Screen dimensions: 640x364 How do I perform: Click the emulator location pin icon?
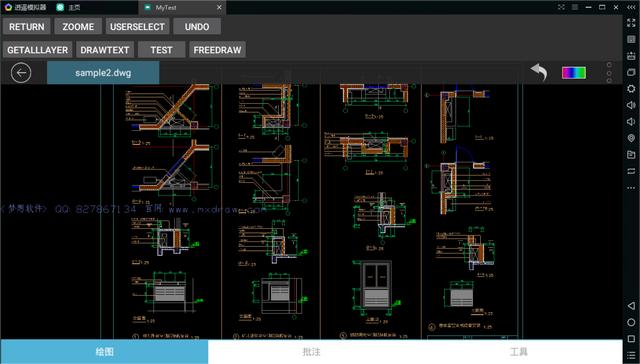coord(631,138)
